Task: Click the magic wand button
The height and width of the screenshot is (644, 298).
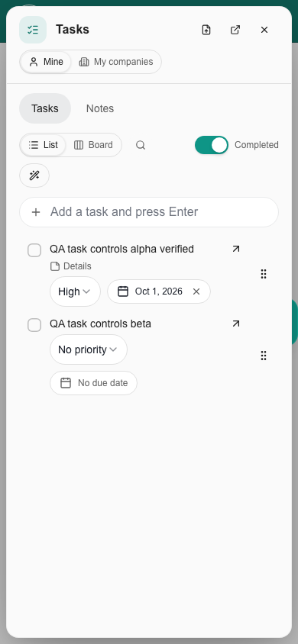Action: (34, 175)
